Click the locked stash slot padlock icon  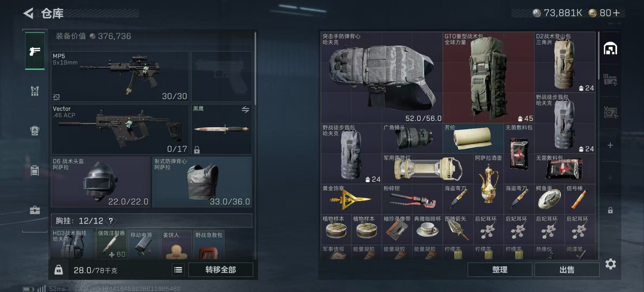(610, 210)
